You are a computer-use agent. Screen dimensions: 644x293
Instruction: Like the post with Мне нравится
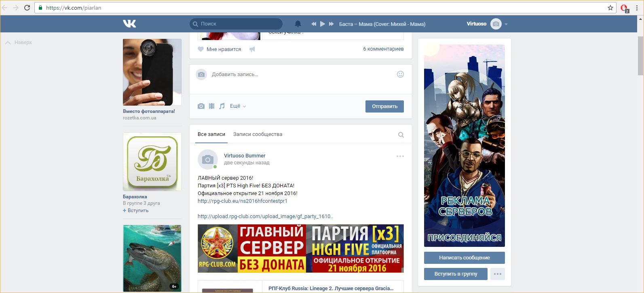coord(220,49)
